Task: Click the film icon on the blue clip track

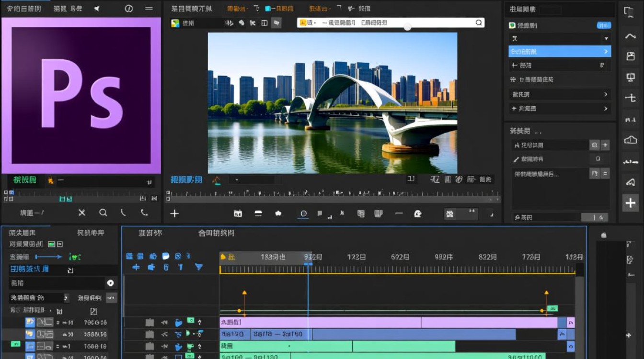Action: pyautogui.click(x=149, y=334)
